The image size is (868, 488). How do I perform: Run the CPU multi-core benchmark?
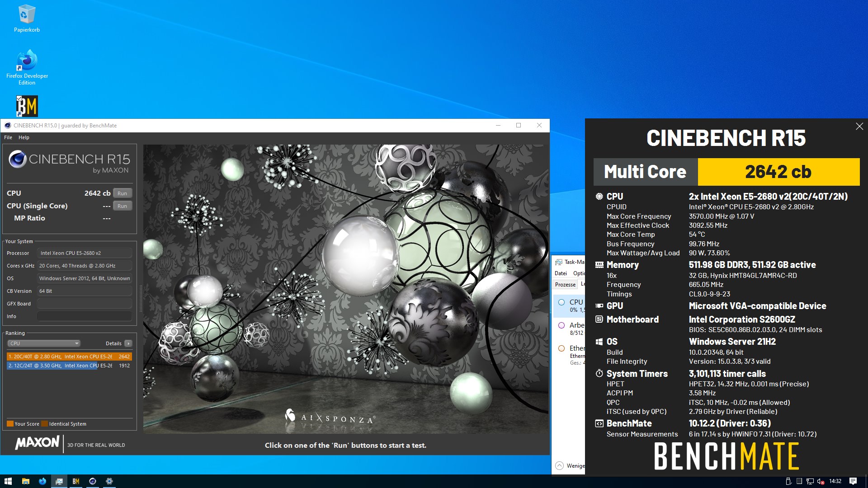click(122, 193)
